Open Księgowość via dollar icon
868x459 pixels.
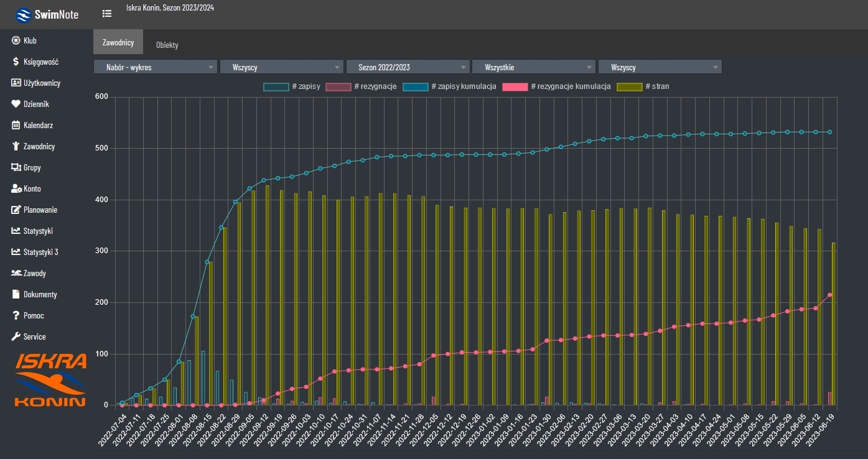[16, 62]
